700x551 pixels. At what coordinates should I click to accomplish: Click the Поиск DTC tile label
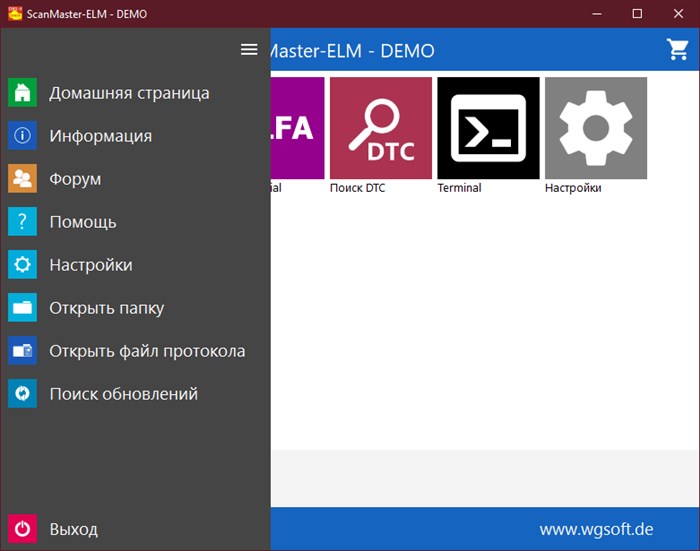pyautogui.click(x=357, y=188)
